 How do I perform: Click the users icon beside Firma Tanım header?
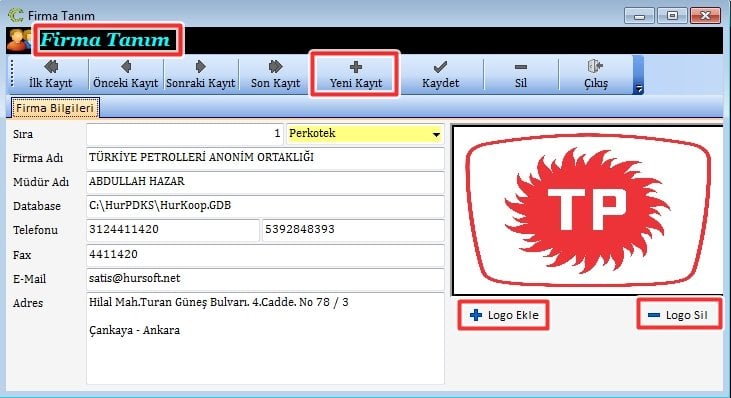click(19, 40)
